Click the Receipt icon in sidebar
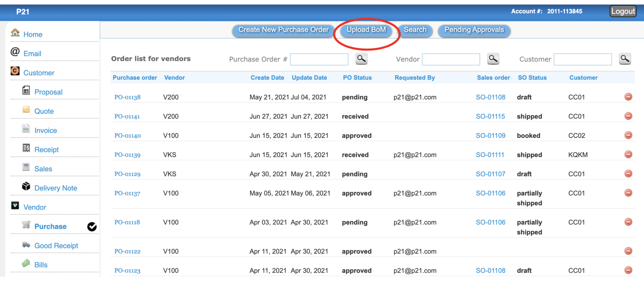644x283 pixels. (x=26, y=148)
